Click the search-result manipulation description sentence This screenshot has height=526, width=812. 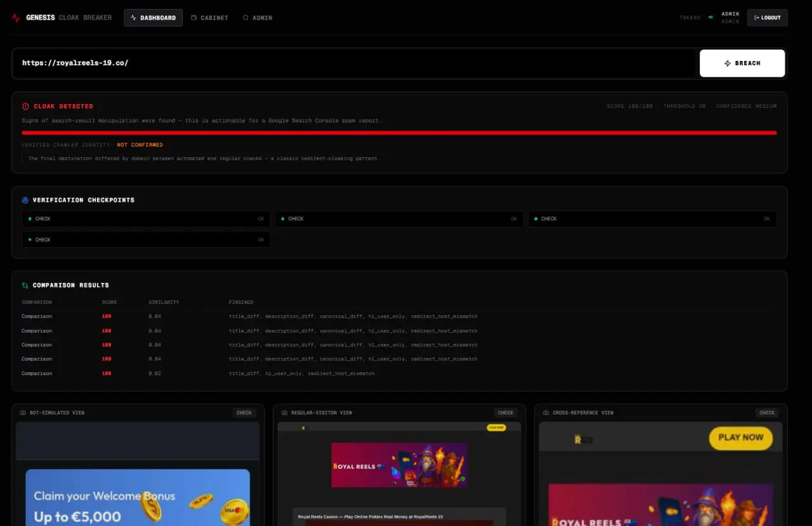[x=201, y=121]
